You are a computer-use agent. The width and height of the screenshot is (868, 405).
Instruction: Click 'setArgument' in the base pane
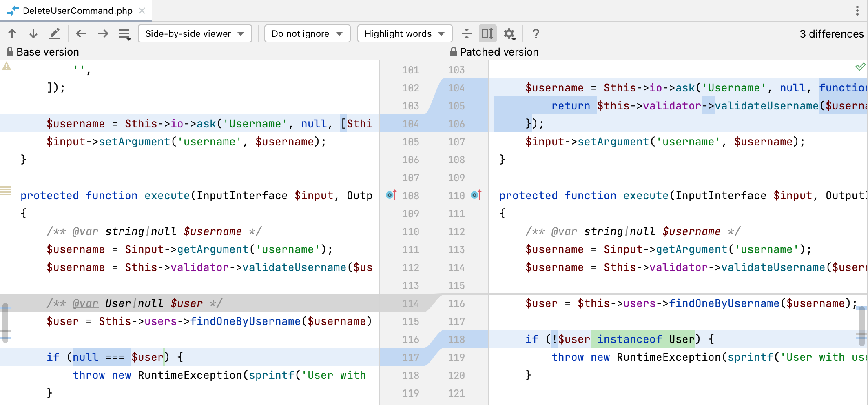(134, 142)
